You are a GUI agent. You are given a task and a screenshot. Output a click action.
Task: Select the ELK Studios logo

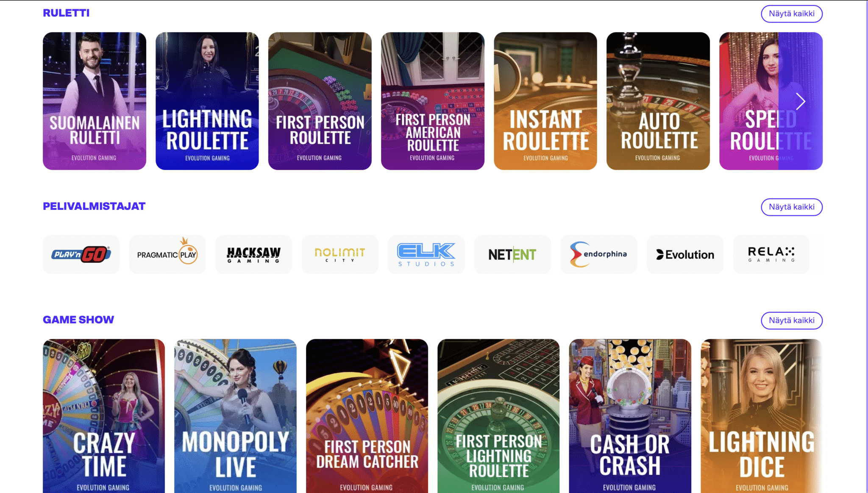point(426,254)
